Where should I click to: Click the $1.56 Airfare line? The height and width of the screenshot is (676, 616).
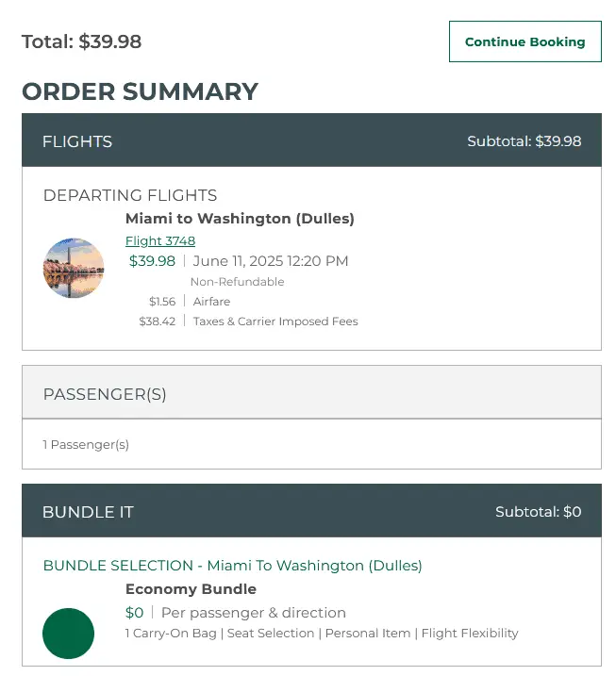(x=190, y=302)
